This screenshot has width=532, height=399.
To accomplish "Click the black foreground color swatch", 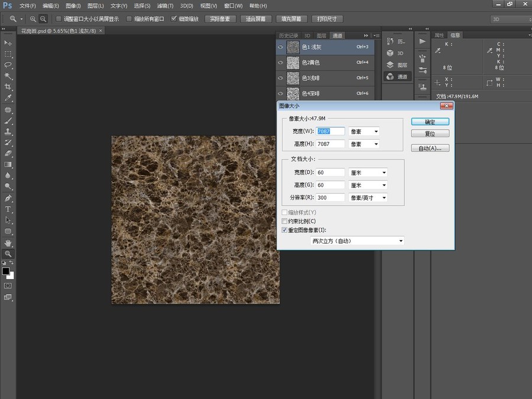I will 6,271.
